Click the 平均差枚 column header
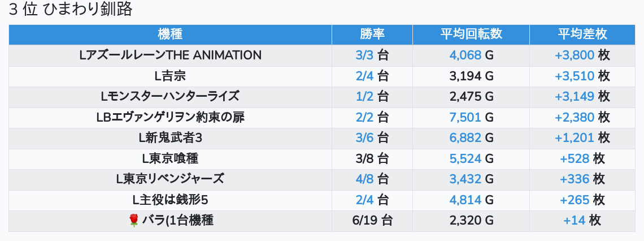 coord(582,34)
